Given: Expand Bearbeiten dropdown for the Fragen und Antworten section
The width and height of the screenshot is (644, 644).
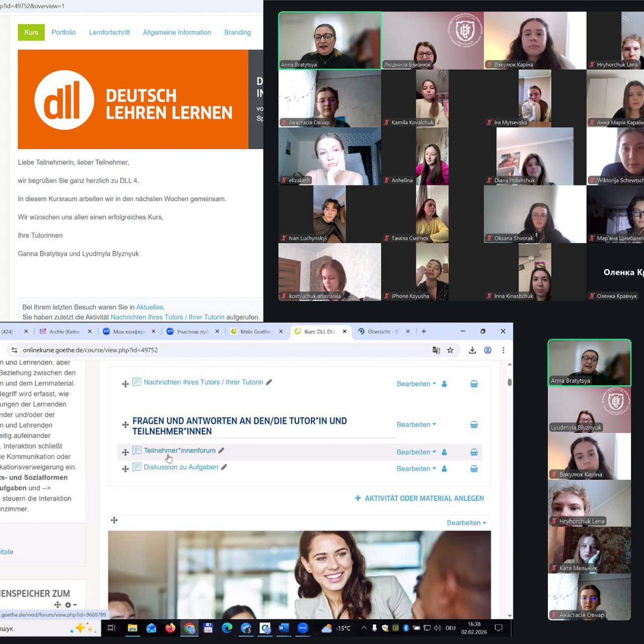Looking at the screenshot, I should 416,425.
